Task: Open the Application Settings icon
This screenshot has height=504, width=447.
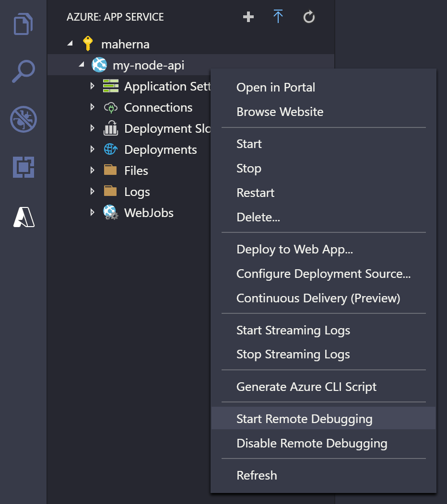Action: [x=111, y=86]
